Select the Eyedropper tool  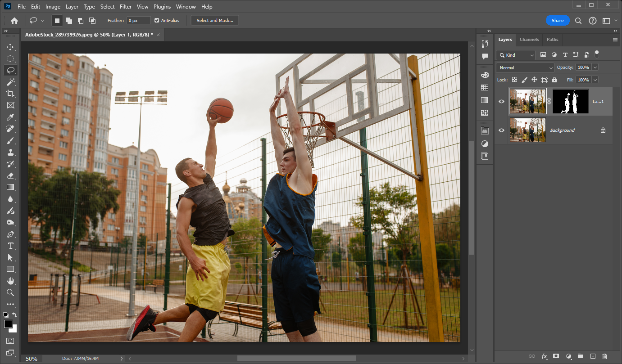click(11, 117)
